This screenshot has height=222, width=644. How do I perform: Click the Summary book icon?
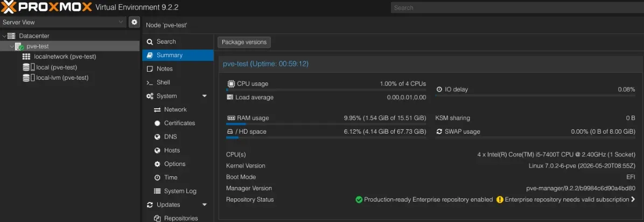tap(150, 55)
